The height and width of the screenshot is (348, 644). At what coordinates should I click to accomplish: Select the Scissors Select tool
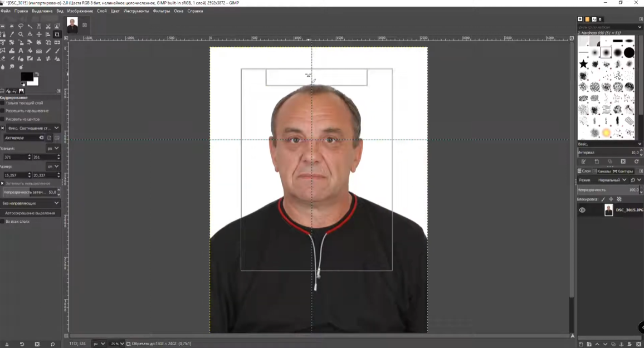point(48,26)
